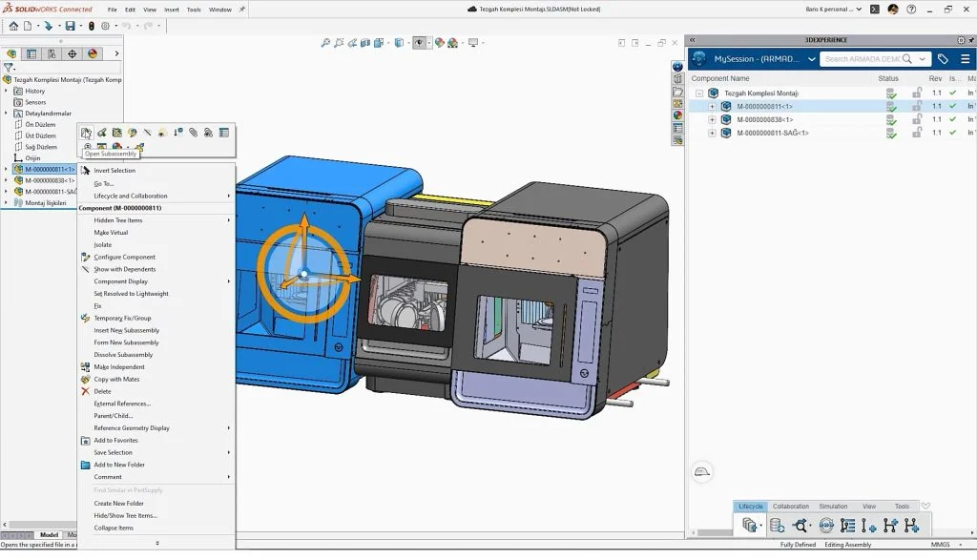Expand M-0000000811<1> in 3DEXPERIENCE tree
The height and width of the screenshot is (560, 977).
coord(712,107)
